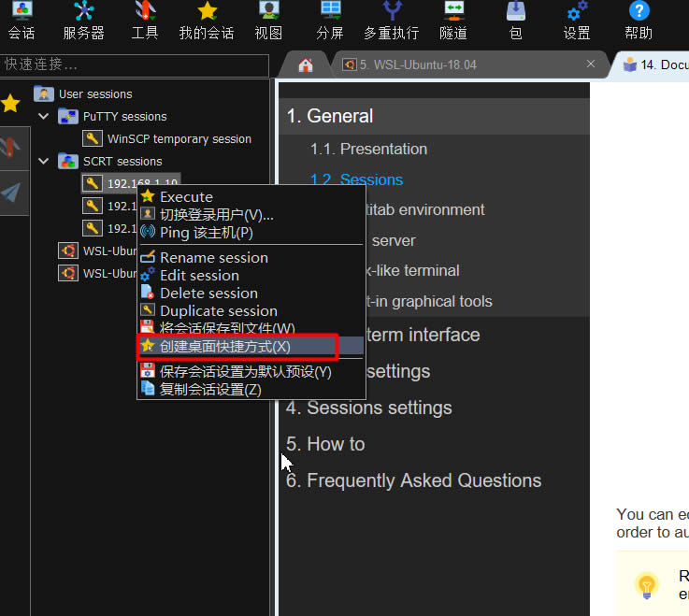
Task: Click the 会话 (Session) toolbar icon
Action: tap(21, 21)
